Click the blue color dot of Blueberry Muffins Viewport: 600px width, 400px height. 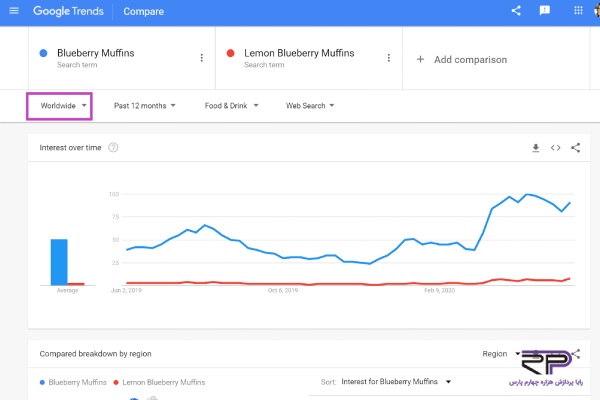coord(44,53)
